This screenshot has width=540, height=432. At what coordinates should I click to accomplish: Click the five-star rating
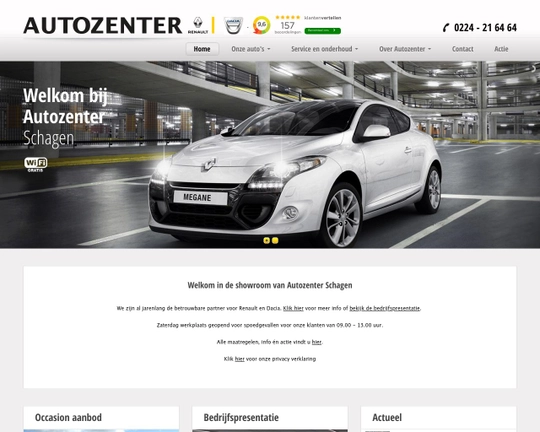[x=288, y=17]
